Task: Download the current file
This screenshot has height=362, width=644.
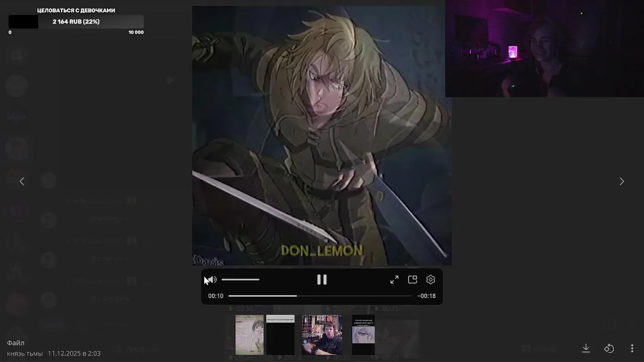Action: (x=586, y=348)
